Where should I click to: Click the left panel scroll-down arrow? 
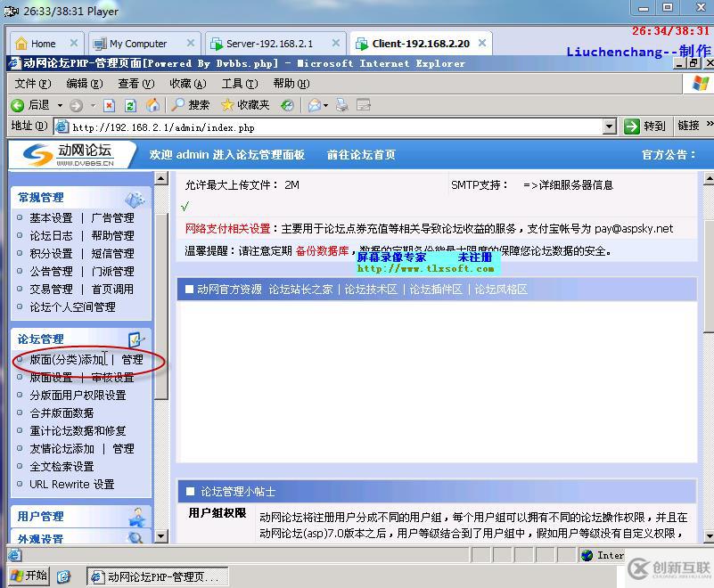pyautogui.click(x=161, y=536)
